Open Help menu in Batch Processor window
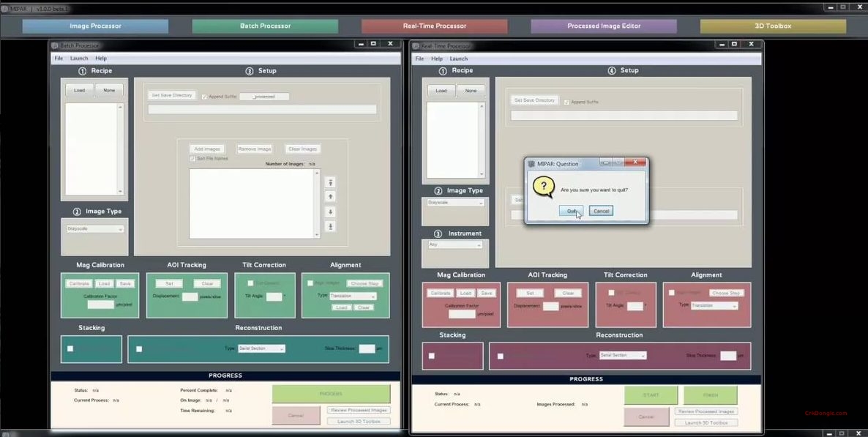This screenshot has width=868, height=437. pos(101,58)
